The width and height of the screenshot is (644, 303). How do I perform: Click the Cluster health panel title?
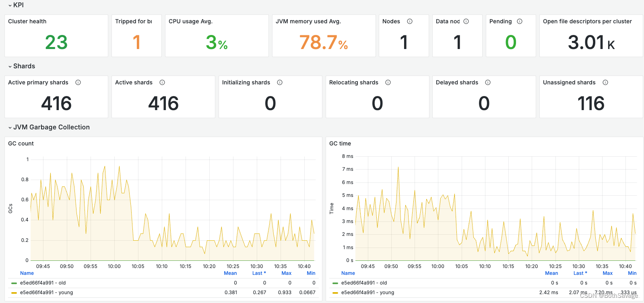[x=27, y=21]
